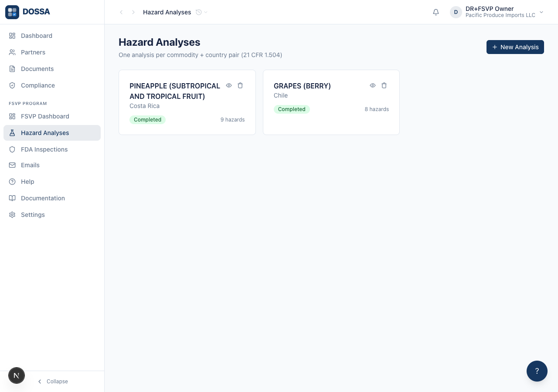Click the '8 hazards' count
558x392 pixels.
click(x=377, y=109)
